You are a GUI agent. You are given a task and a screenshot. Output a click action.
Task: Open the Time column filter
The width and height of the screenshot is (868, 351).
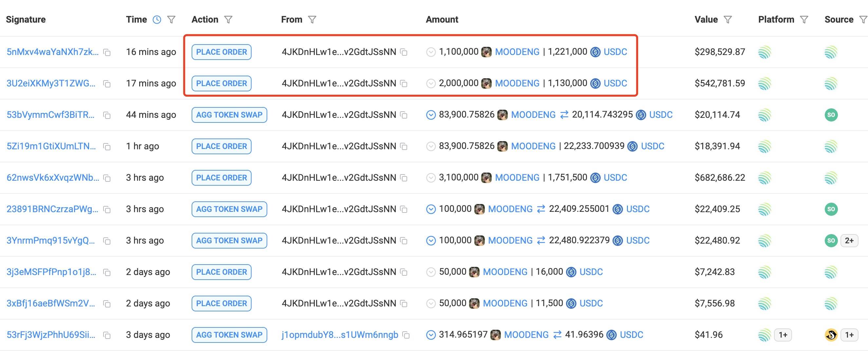point(171,20)
